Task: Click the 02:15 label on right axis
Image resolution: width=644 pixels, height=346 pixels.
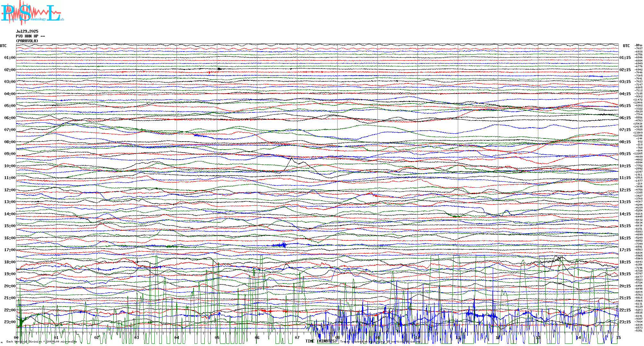Action: pos(625,70)
